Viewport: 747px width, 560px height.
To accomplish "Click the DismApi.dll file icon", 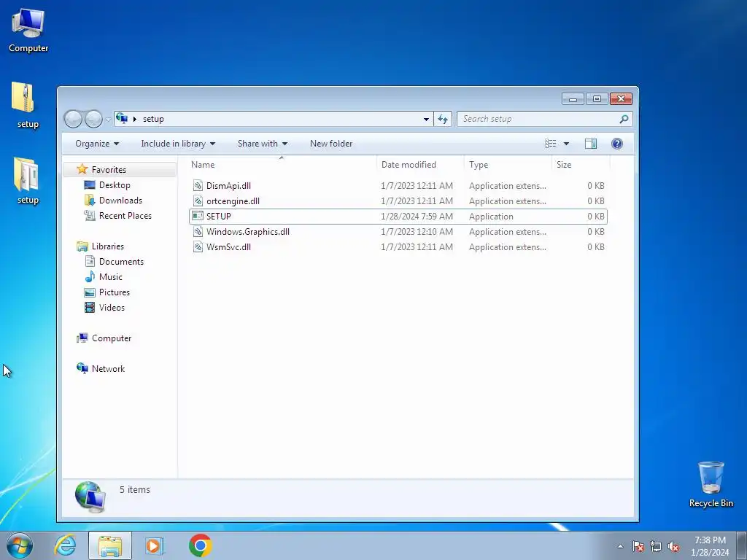I will point(198,186).
